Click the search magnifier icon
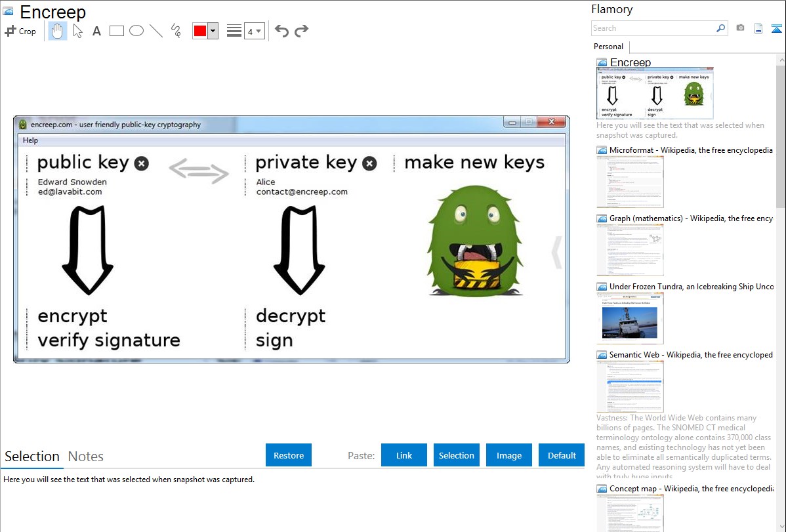The height and width of the screenshot is (532, 786). tap(721, 28)
